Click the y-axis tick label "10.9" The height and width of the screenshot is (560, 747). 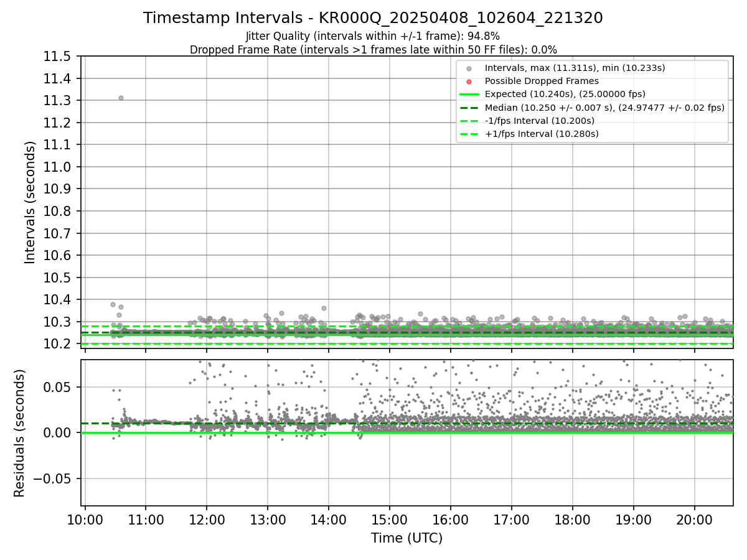[x=56, y=189]
